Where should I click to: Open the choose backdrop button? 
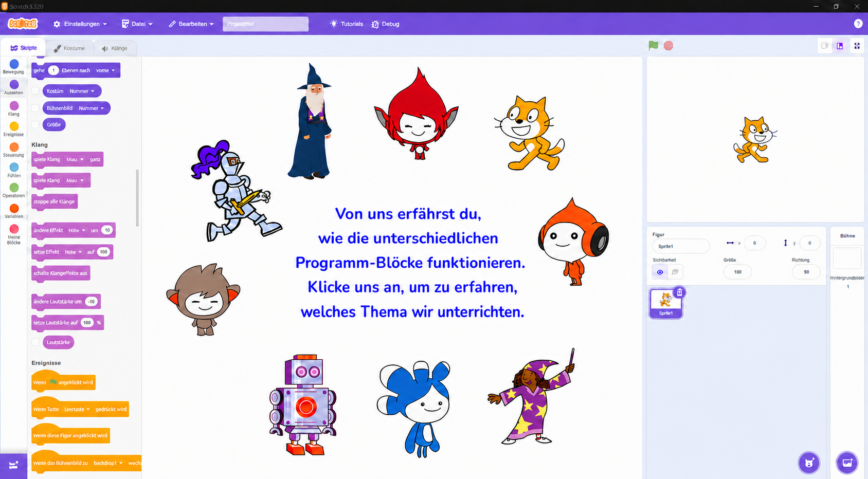pyautogui.click(x=847, y=463)
